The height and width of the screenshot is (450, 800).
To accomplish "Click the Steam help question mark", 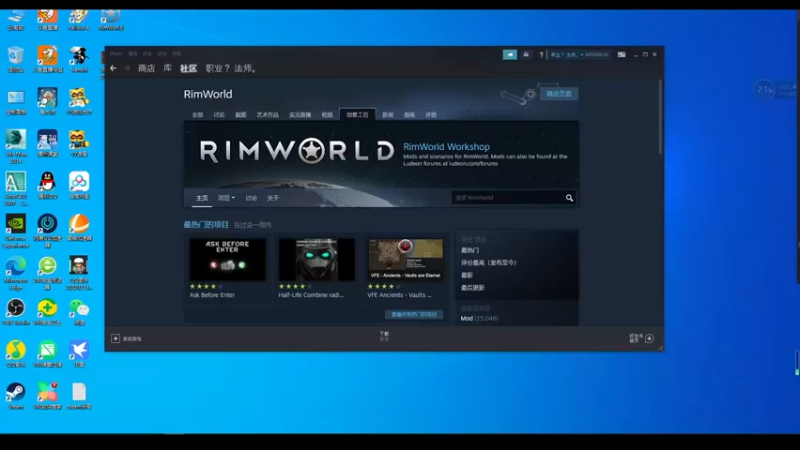I will [541, 55].
